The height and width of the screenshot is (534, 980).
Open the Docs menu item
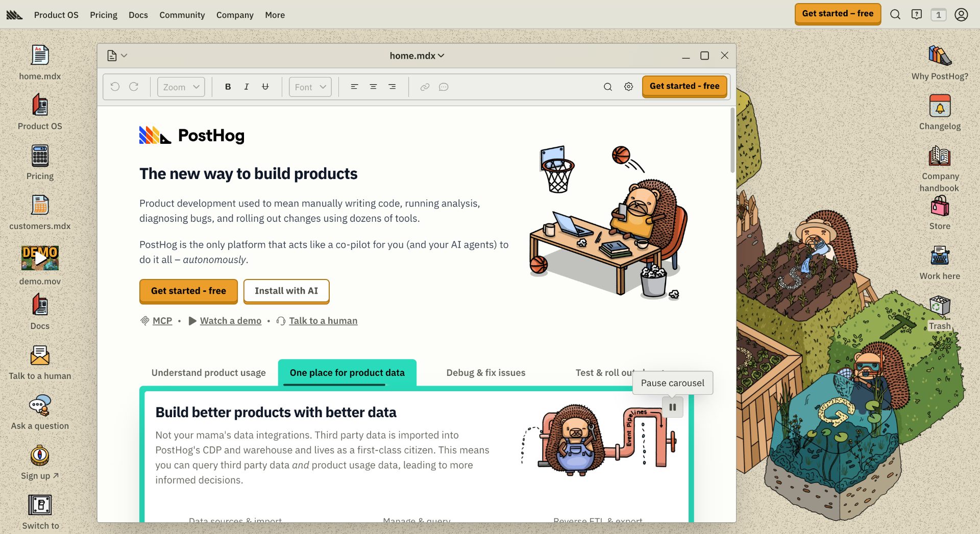click(x=138, y=15)
